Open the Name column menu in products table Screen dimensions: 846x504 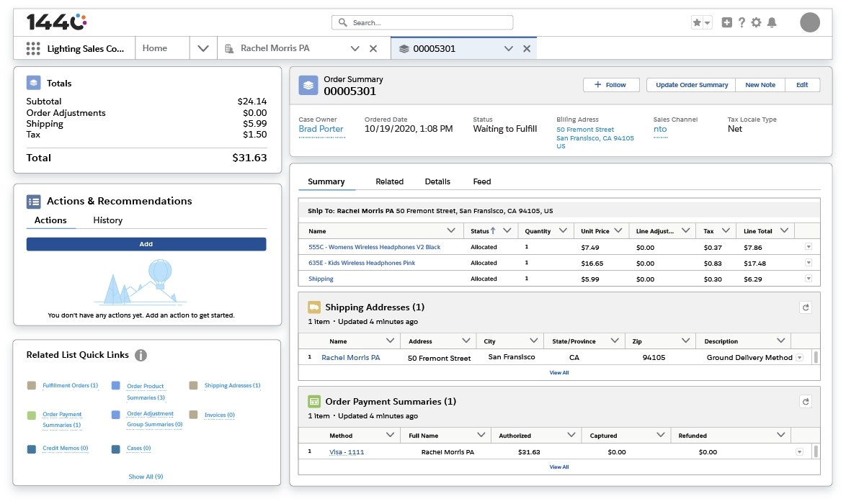451,230
